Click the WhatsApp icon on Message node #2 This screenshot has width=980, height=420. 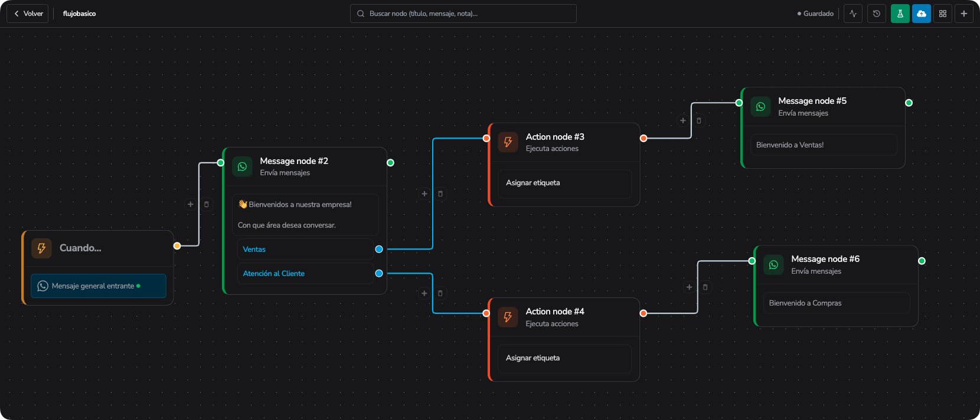pos(242,167)
